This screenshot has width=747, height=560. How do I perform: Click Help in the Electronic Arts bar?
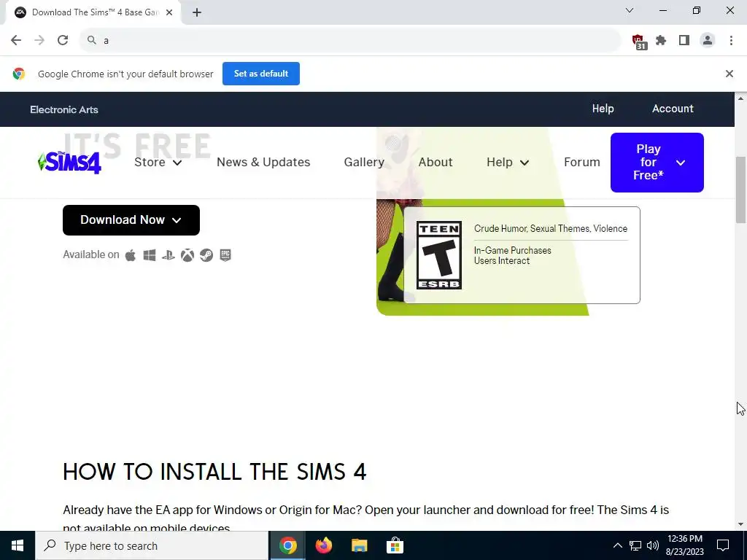pyautogui.click(x=603, y=109)
